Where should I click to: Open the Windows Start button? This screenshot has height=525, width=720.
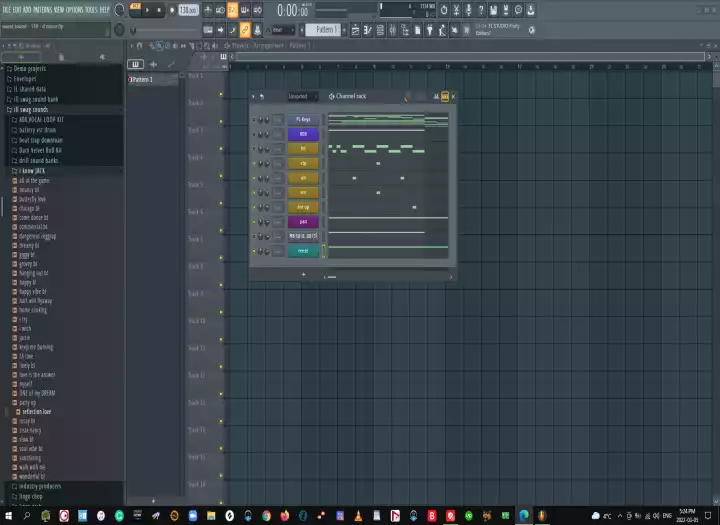tap(8, 516)
